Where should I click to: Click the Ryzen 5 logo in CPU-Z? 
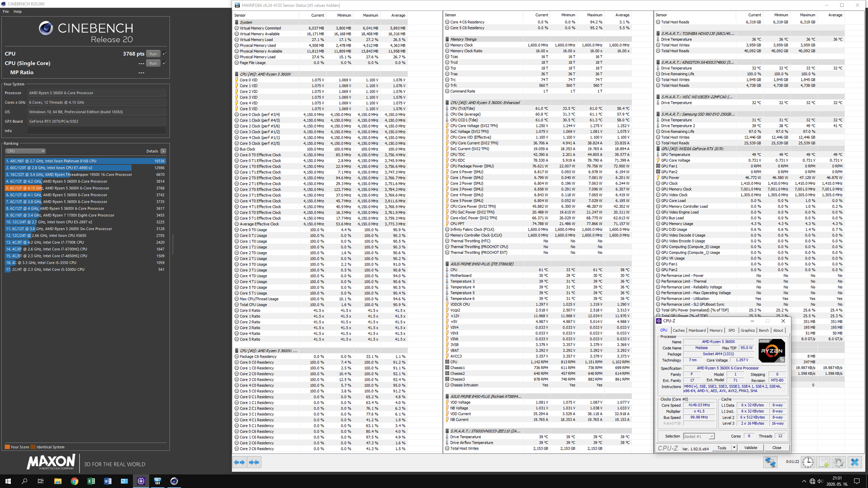772,350
